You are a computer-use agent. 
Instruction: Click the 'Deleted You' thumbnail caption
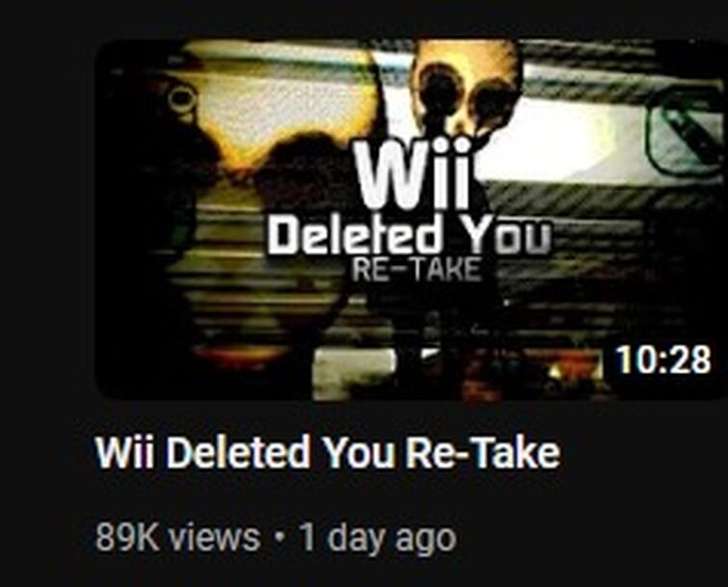[410, 237]
